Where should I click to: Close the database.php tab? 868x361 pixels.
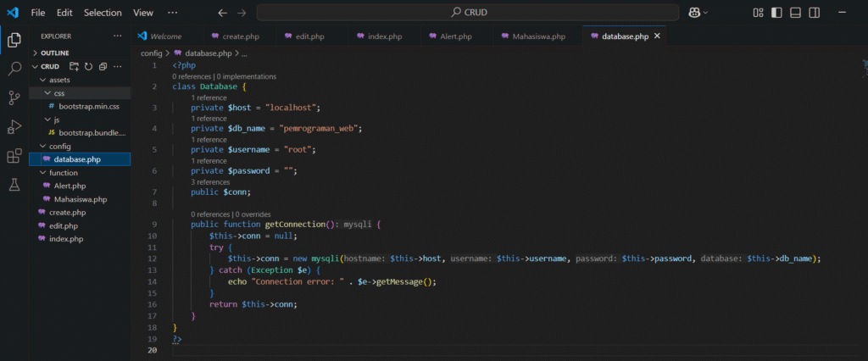[657, 37]
